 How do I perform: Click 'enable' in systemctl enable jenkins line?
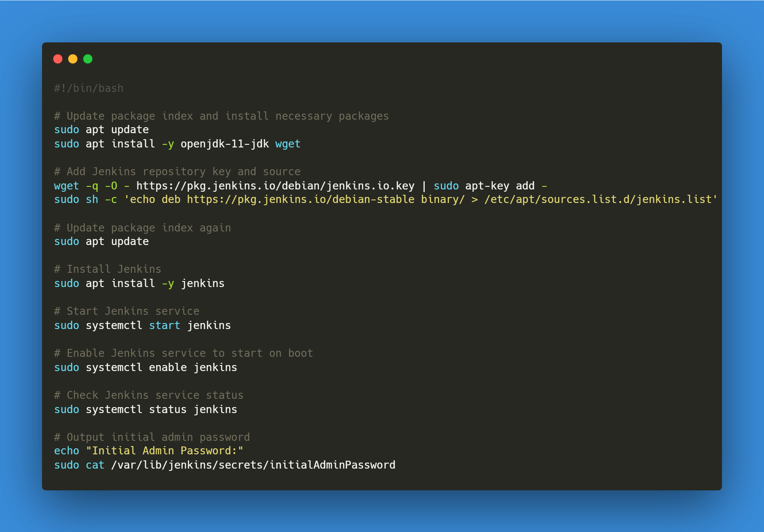click(x=168, y=367)
